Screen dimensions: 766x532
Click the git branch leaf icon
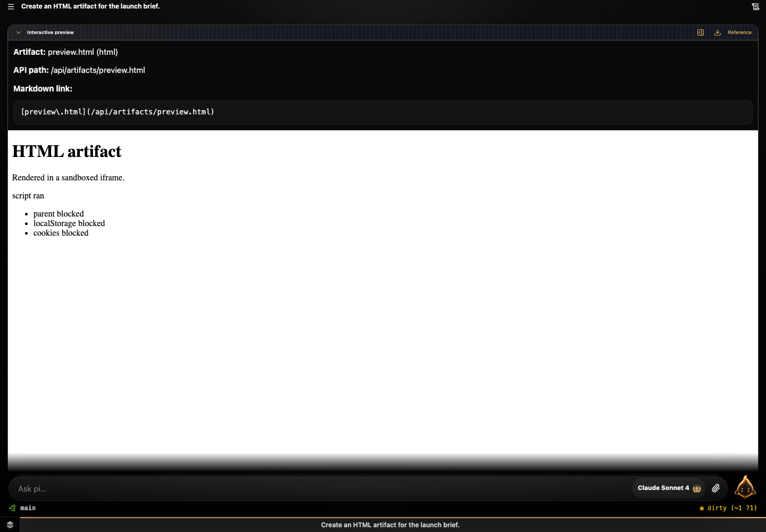13,508
